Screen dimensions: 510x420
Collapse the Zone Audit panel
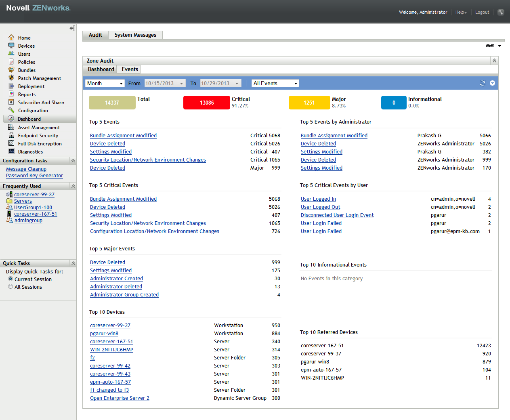(494, 61)
